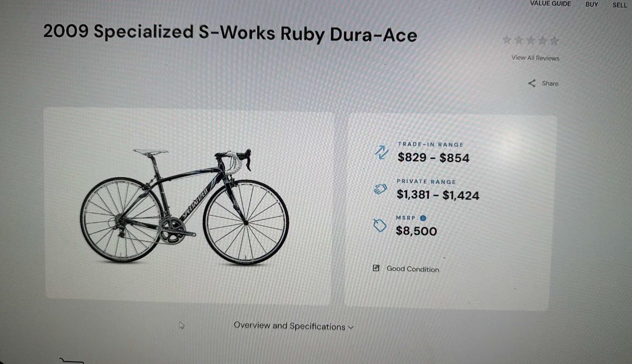Click the trade-in arrows icon
Image resolution: width=632 pixels, height=364 pixels.
(381, 152)
